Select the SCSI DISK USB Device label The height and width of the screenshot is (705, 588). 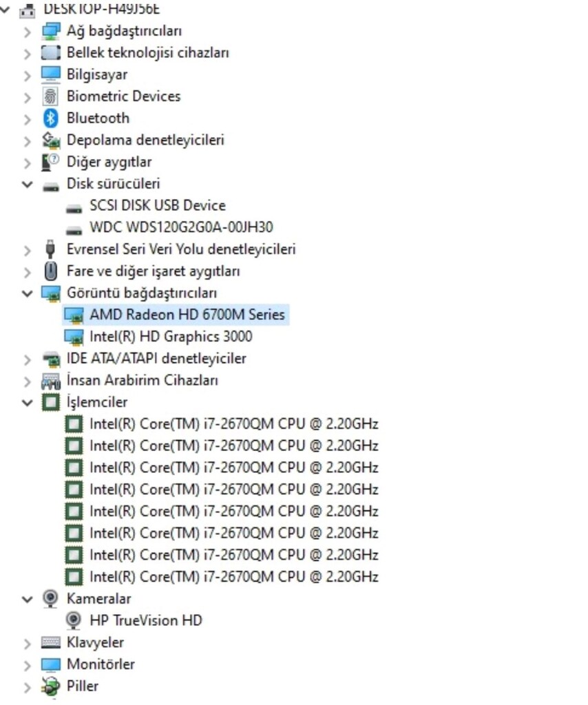(x=158, y=205)
